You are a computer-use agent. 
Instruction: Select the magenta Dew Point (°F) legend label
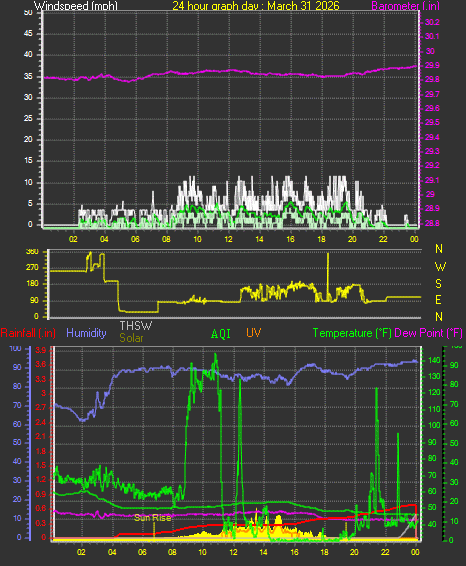(x=428, y=333)
